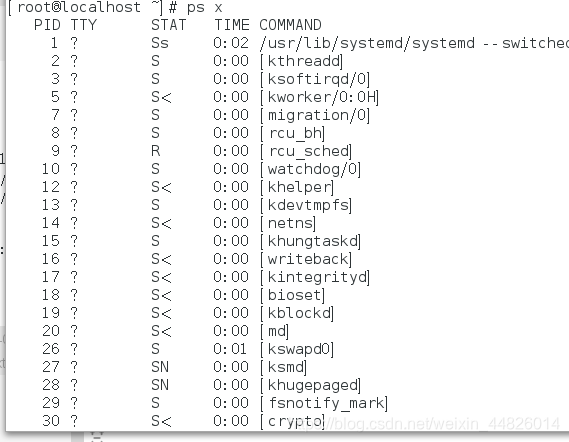Select the R status of rcu_sched
The height and width of the screenshot is (442, 569).
pyautogui.click(x=156, y=151)
